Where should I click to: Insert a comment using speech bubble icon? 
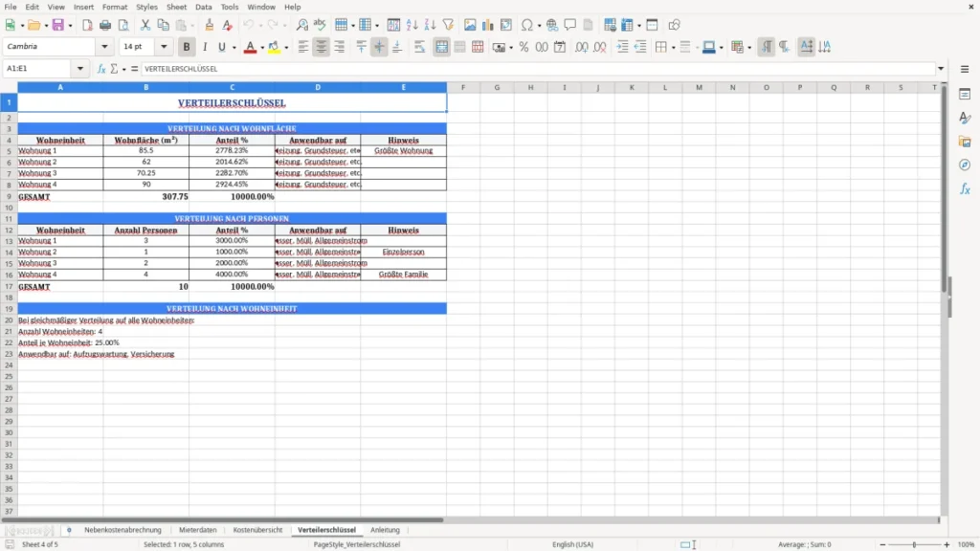coord(570,25)
